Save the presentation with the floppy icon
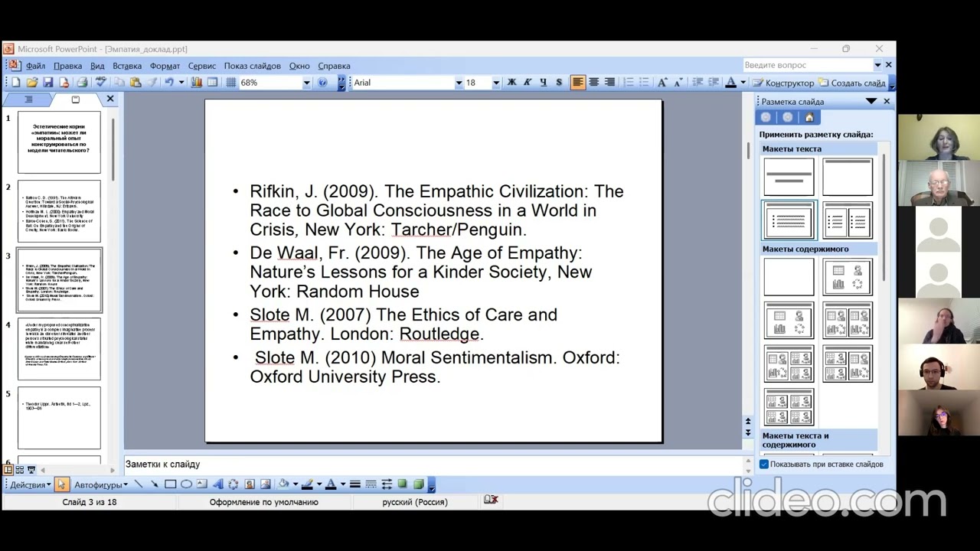Viewport: 980px width, 551px height. pyautogui.click(x=48, y=83)
